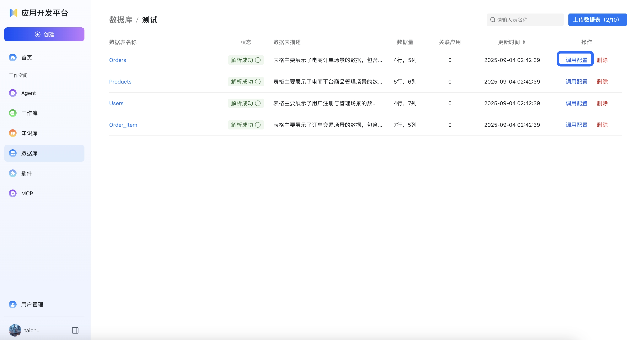Open the Orders table link
Screen dimensions: 644x340
click(x=117, y=60)
